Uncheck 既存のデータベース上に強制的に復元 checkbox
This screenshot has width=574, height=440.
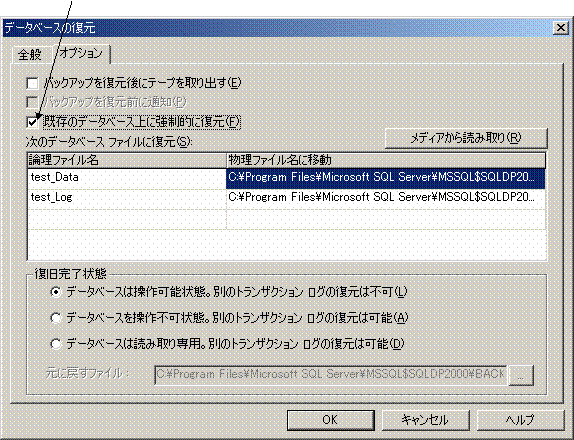pos(32,122)
